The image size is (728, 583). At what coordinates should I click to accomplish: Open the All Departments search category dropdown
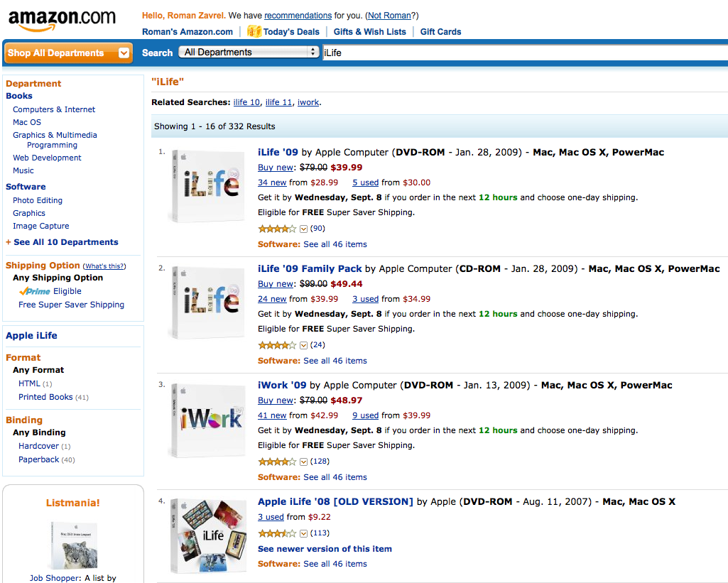coord(249,52)
